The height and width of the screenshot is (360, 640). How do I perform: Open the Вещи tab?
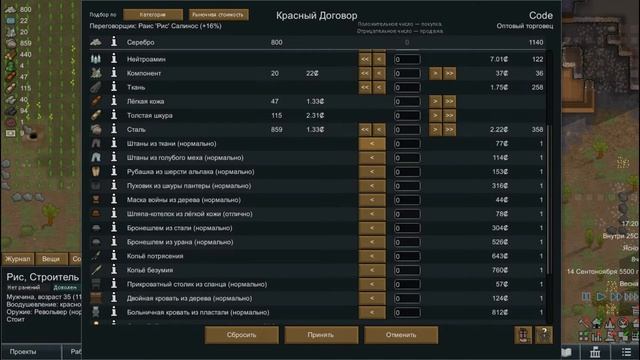[x=51, y=259]
